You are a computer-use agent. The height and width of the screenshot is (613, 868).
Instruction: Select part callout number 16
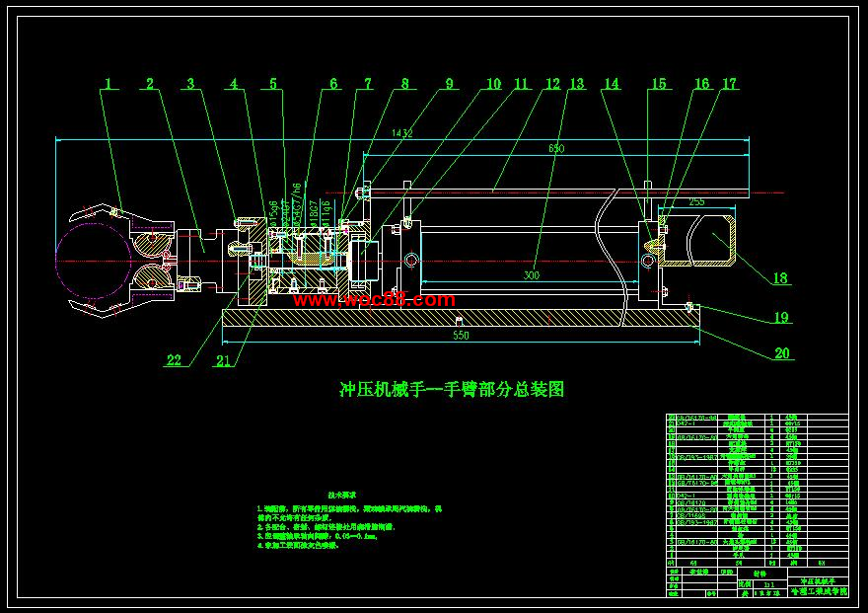702,84
